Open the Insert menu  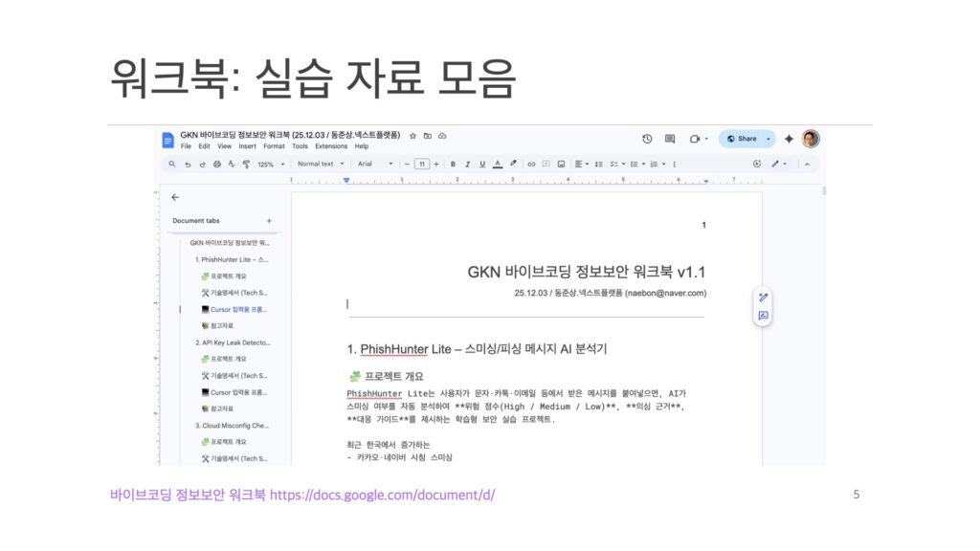point(247,146)
